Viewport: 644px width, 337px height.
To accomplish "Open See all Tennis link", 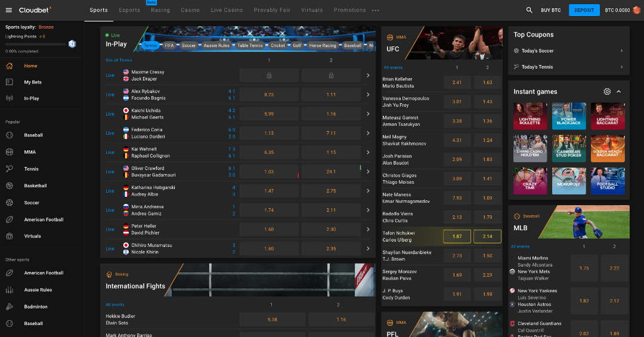I will (x=119, y=60).
